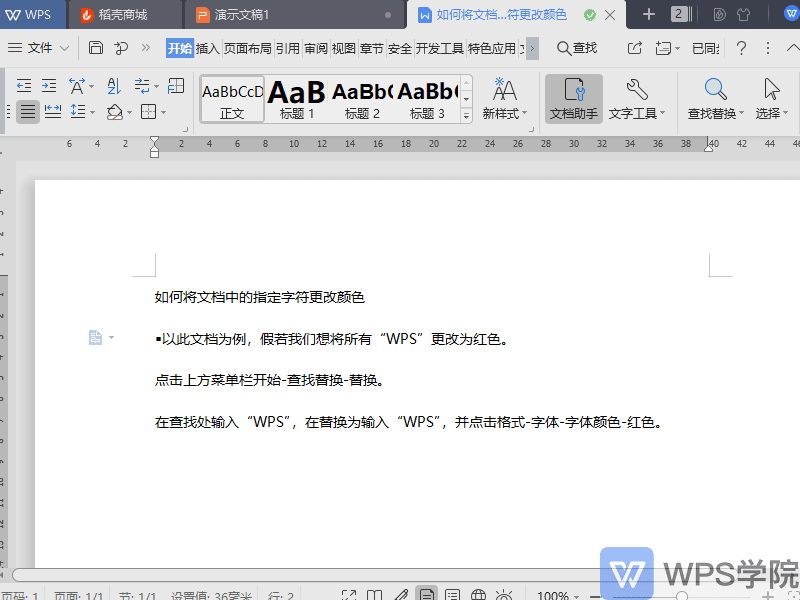Screen dimensions: 800x600
Task: Switch to the 视图 ribbon tab
Action: (343, 48)
